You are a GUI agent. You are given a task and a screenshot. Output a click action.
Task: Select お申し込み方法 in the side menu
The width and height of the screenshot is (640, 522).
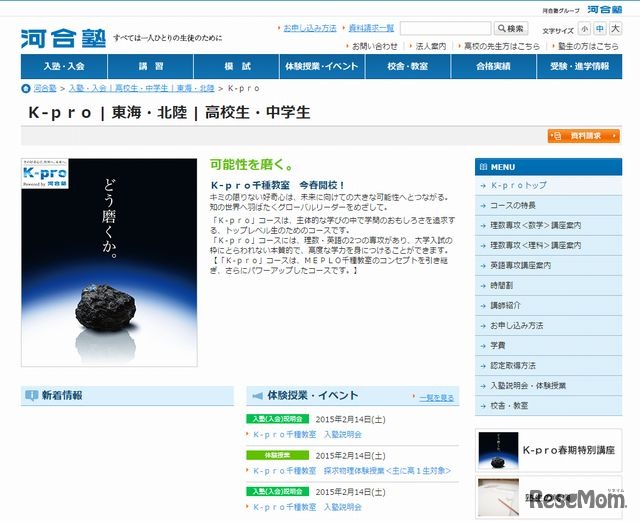point(548,325)
